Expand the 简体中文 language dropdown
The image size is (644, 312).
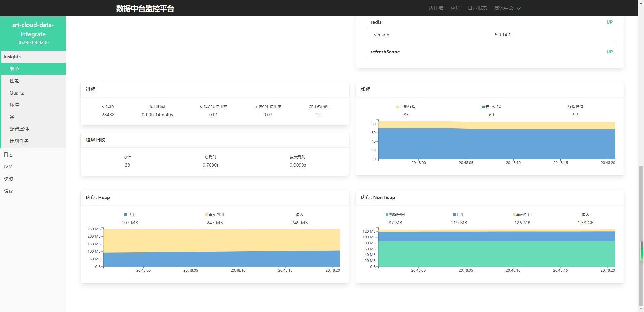click(x=507, y=8)
